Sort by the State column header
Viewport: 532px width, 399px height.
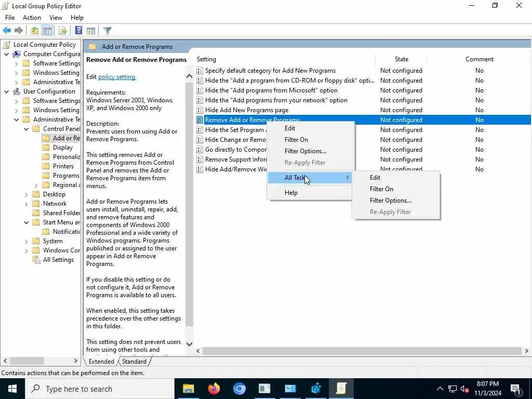402,59
